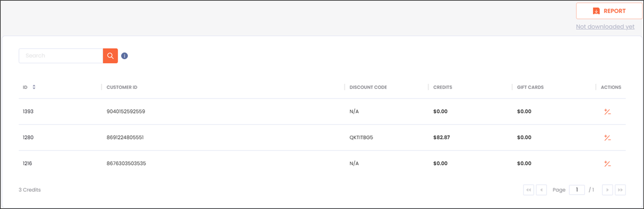Adjust credits for ID 1393
The width and height of the screenshot is (644, 209).
click(x=607, y=112)
